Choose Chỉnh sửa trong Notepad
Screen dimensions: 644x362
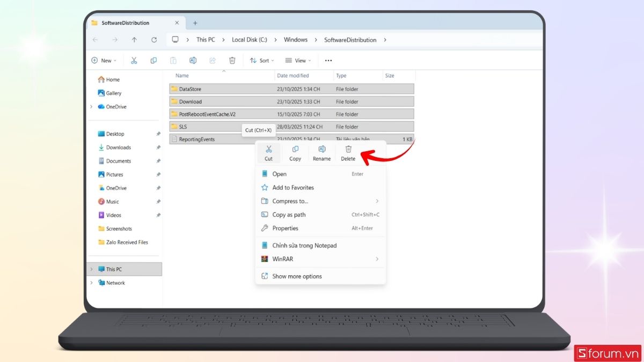320,245
